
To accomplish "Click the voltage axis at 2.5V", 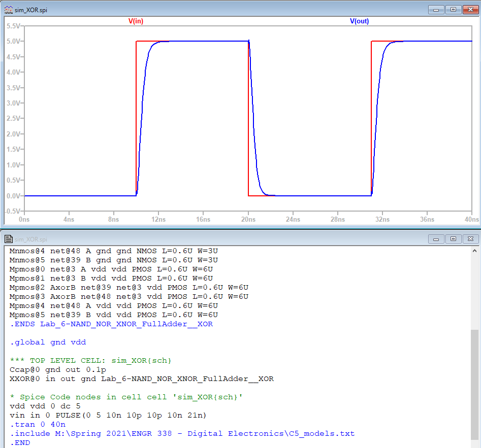I will point(13,119).
